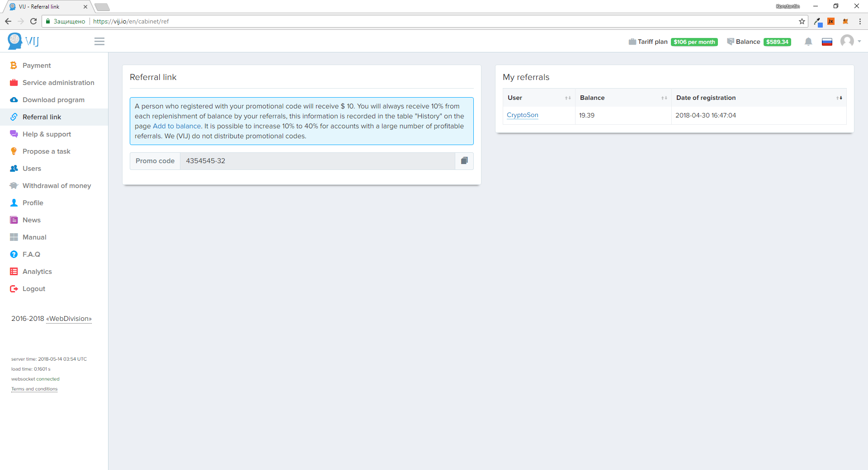Image resolution: width=868 pixels, height=470 pixels.
Task: Click the MetaMask fox extension icon
Action: click(x=845, y=21)
